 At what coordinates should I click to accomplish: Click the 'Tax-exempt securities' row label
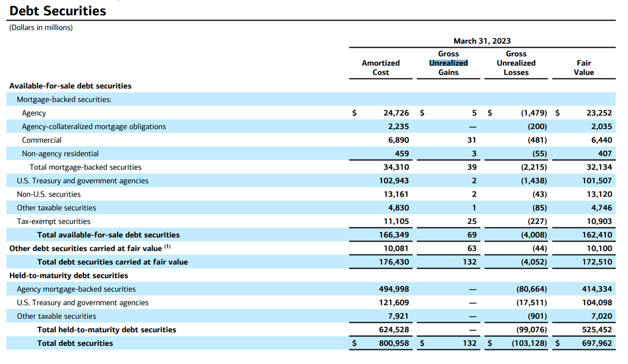53,222
